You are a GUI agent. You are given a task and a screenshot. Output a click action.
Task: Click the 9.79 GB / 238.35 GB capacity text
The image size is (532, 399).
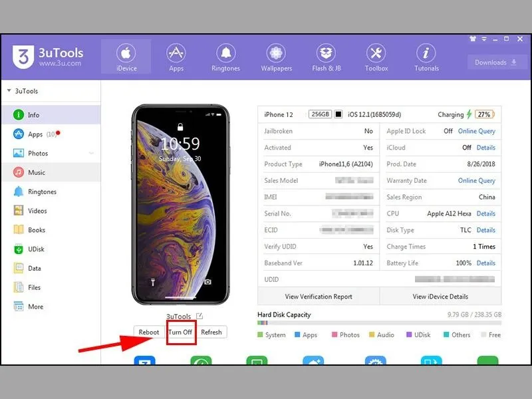(474, 315)
